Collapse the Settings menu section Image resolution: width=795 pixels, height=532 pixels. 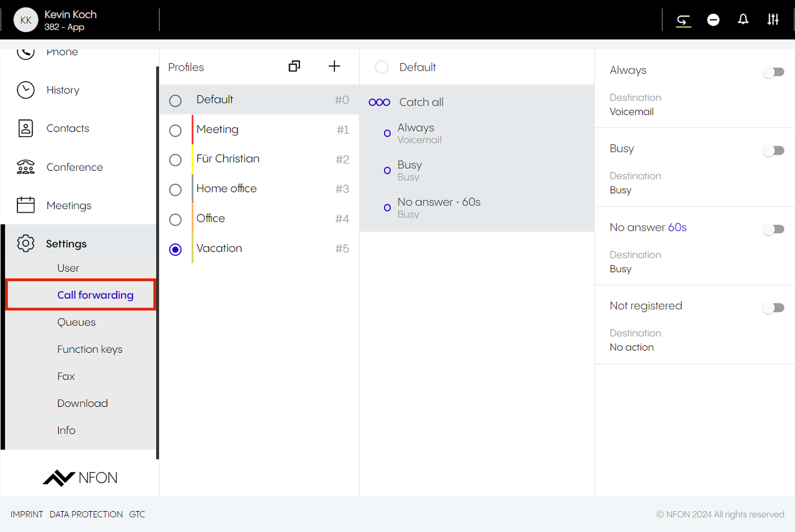[x=66, y=244]
